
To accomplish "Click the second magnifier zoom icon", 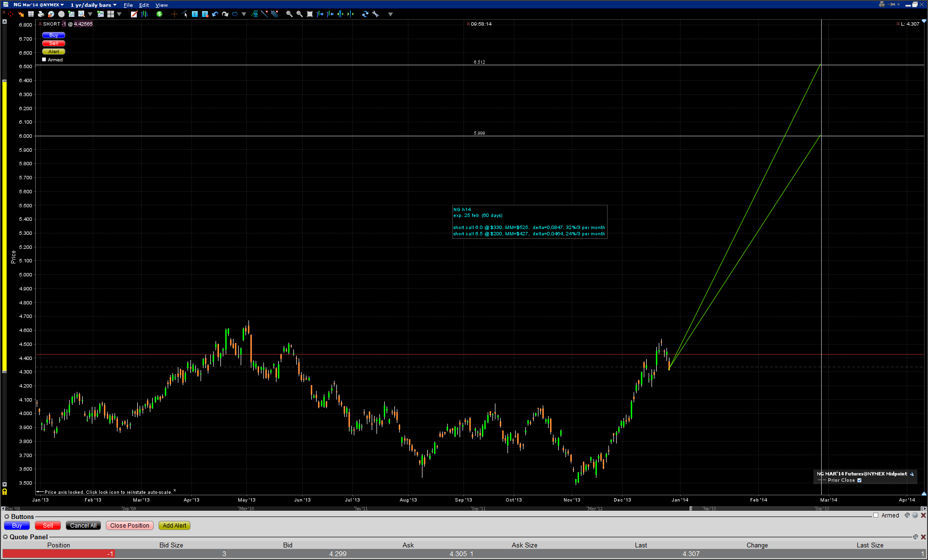I will pos(300,14).
